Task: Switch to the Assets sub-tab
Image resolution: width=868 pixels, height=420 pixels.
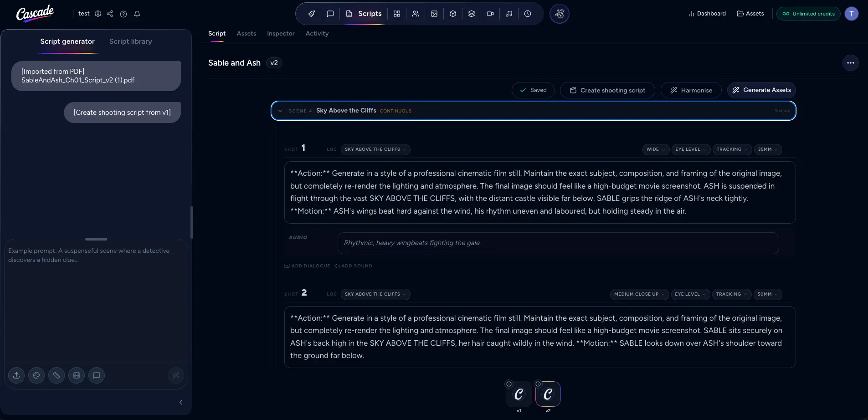Action: click(x=247, y=33)
